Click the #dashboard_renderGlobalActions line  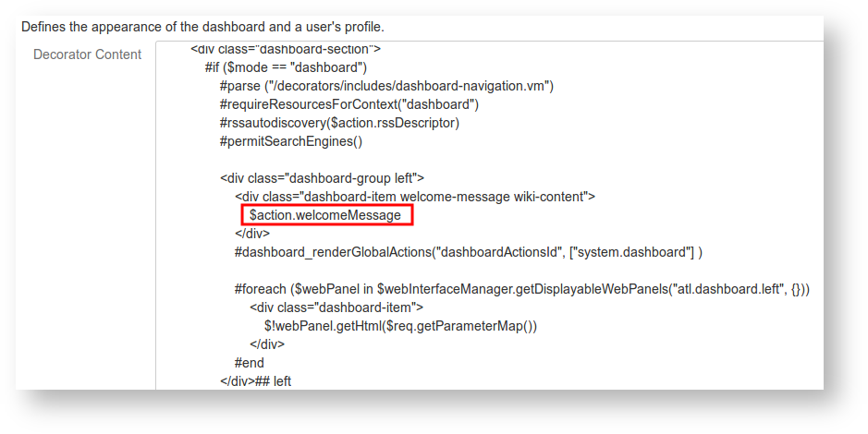pyautogui.click(x=469, y=252)
